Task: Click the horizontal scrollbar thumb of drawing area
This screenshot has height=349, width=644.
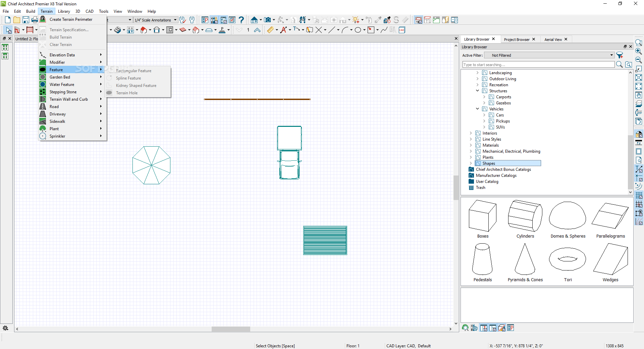Action: point(231,329)
